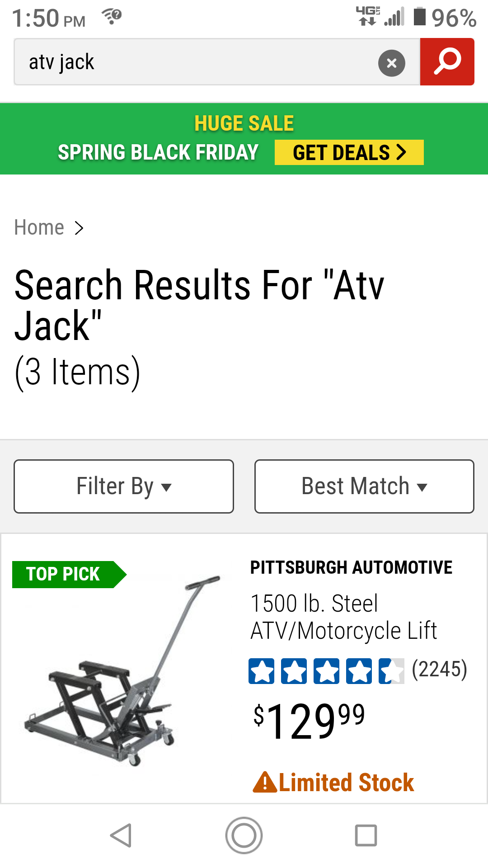The width and height of the screenshot is (488, 868).
Task: Tap the Wi-Fi status icon
Action: point(112,17)
